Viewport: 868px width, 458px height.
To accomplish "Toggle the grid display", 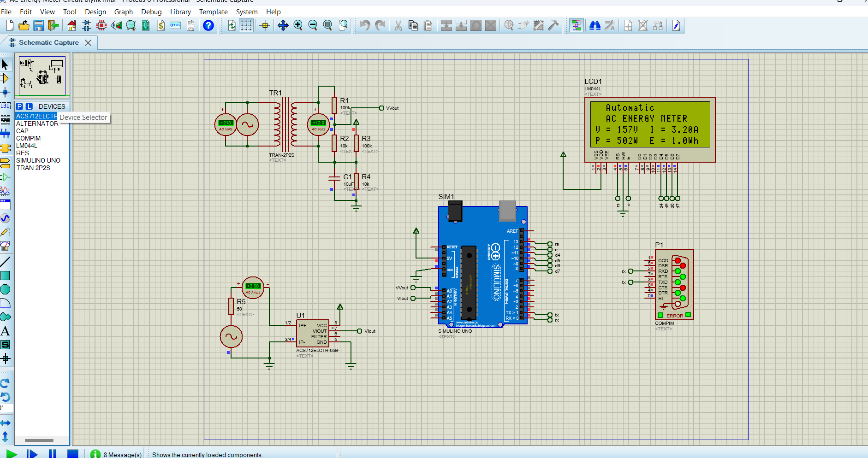I will 246,26.
